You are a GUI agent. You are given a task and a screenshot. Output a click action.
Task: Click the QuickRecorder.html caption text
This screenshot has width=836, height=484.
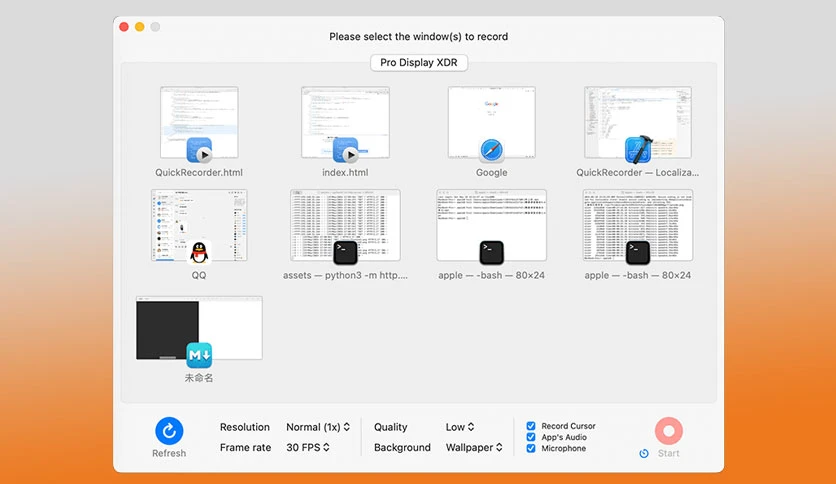[199, 172]
